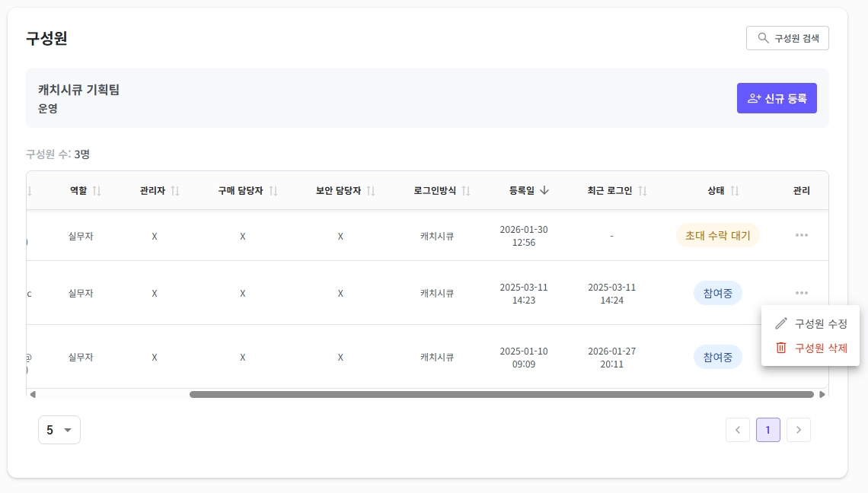Toggle 등록일 descending sort arrow

(x=544, y=191)
